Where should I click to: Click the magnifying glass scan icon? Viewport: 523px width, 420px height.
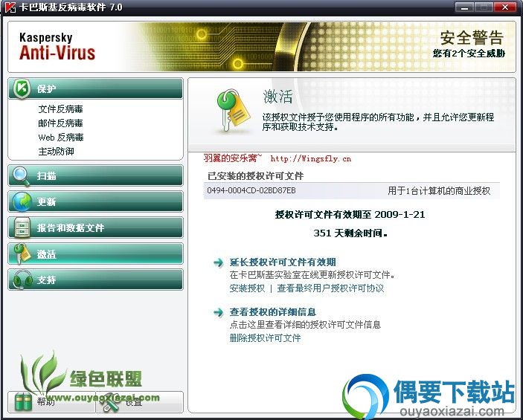(x=21, y=175)
